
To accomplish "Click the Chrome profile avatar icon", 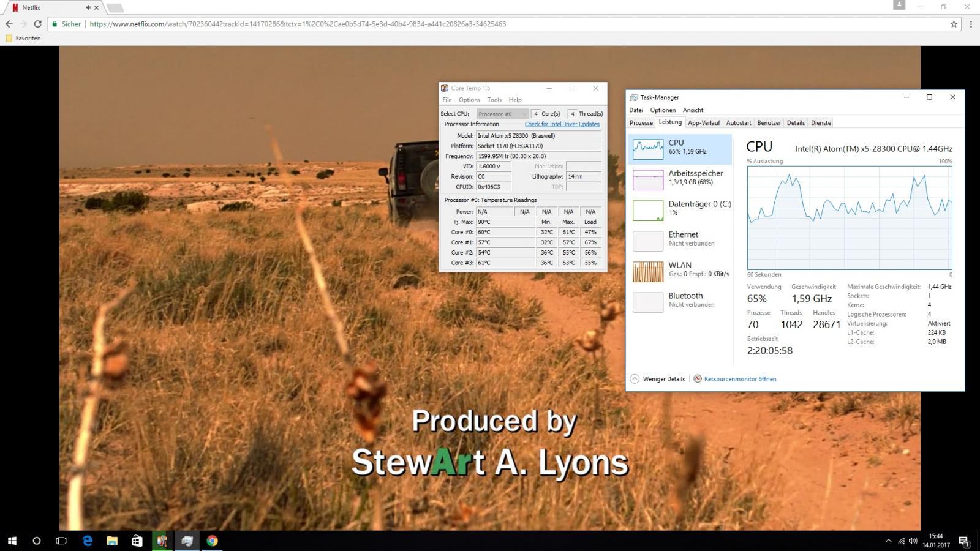I will [899, 6].
